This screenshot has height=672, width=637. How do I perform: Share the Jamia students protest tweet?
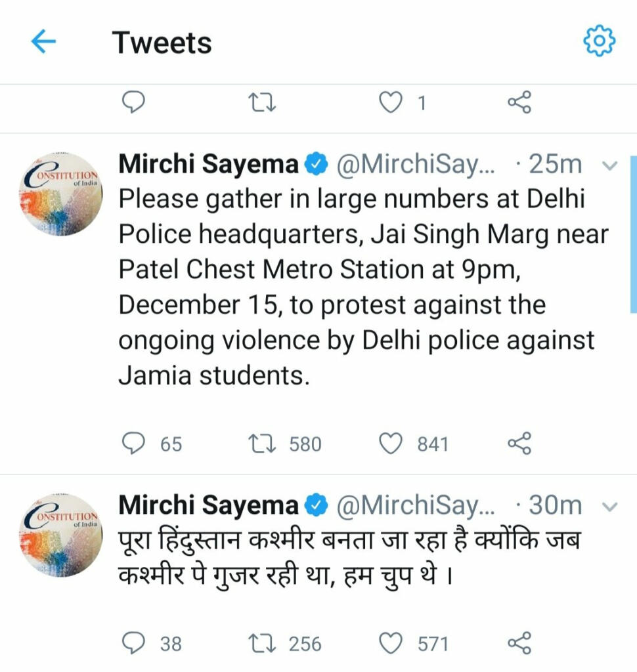[519, 443]
